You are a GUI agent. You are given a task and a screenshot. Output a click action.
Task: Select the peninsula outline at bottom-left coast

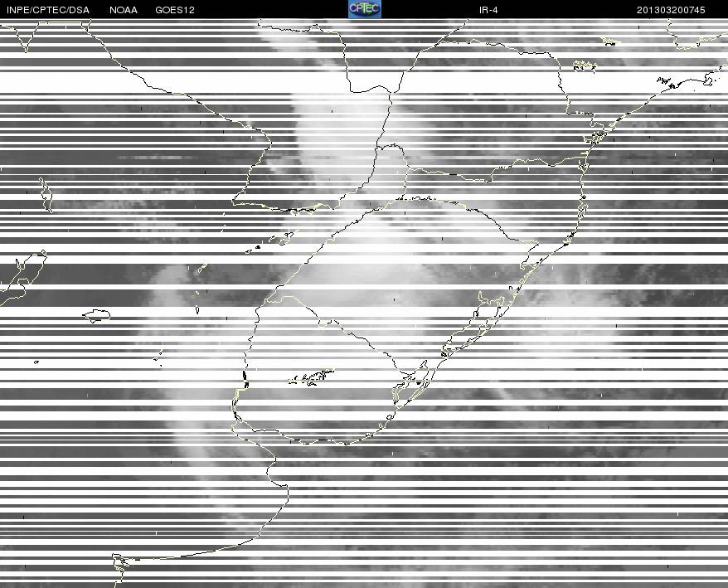(x=121, y=569)
